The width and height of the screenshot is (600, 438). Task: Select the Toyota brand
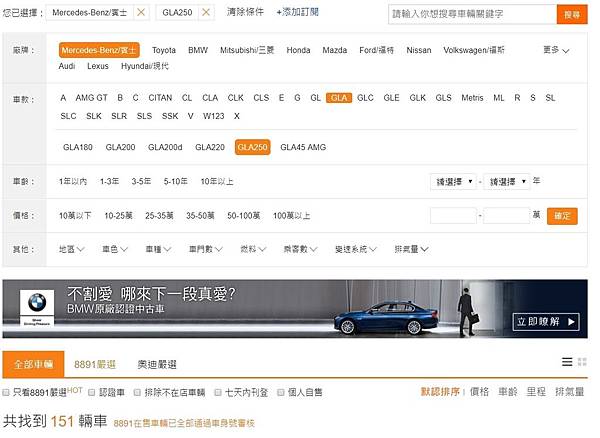pyautogui.click(x=164, y=50)
